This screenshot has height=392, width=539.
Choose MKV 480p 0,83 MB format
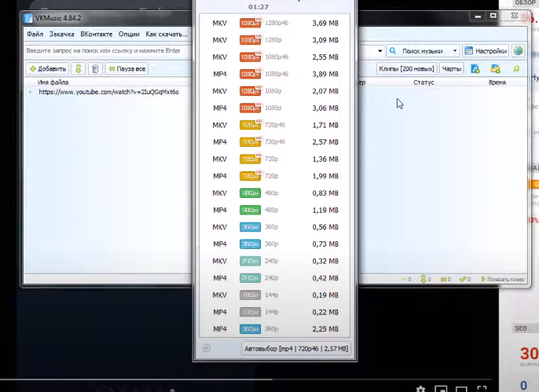(x=275, y=193)
